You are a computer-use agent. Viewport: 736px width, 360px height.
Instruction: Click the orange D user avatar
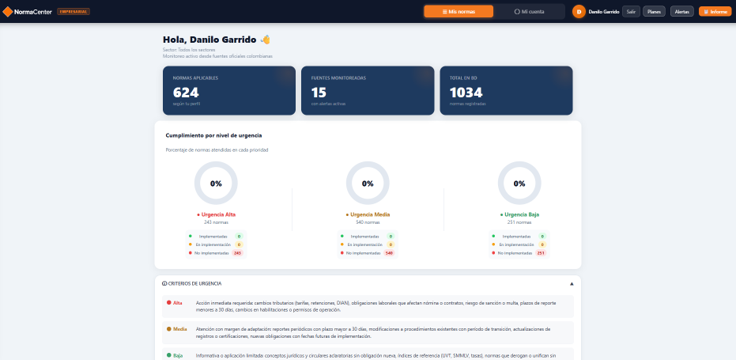pyautogui.click(x=579, y=11)
